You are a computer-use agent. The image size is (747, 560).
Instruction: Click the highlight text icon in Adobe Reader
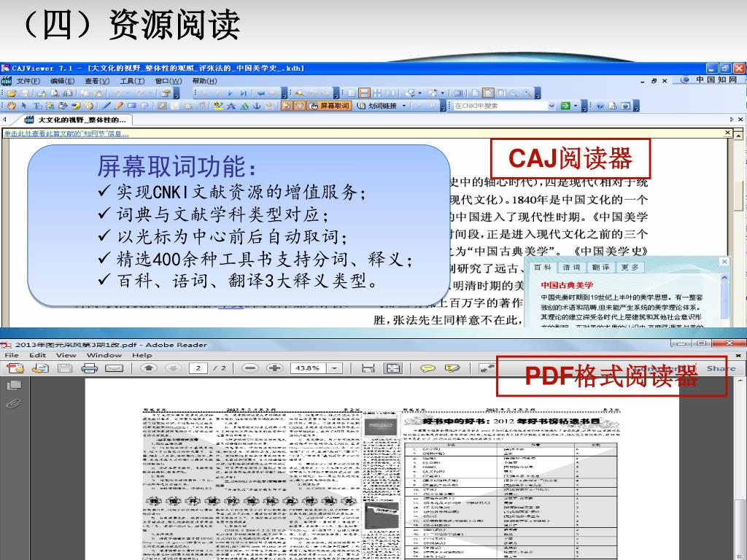click(x=452, y=368)
